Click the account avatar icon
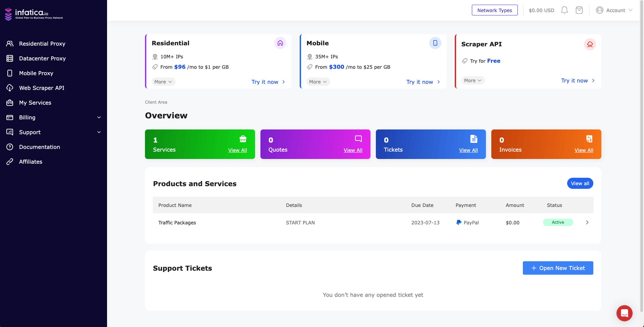This screenshot has width=644, height=327. (x=600, y=10)
